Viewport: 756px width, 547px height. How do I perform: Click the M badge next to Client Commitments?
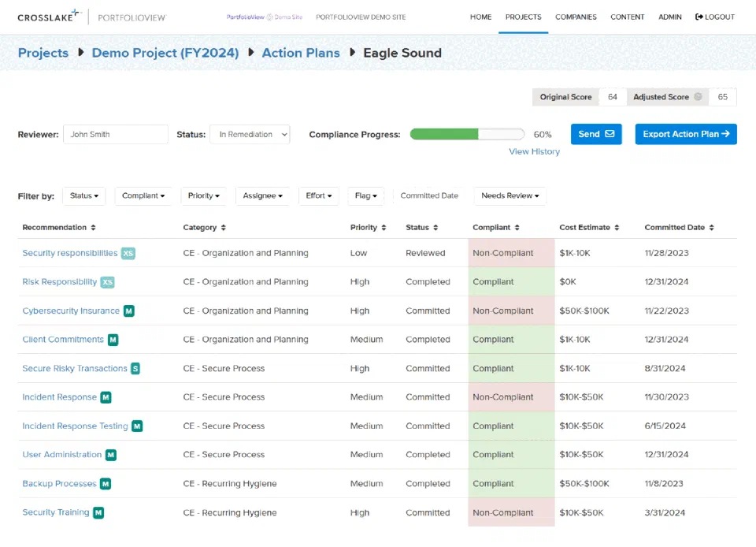(x=113, y=340)
